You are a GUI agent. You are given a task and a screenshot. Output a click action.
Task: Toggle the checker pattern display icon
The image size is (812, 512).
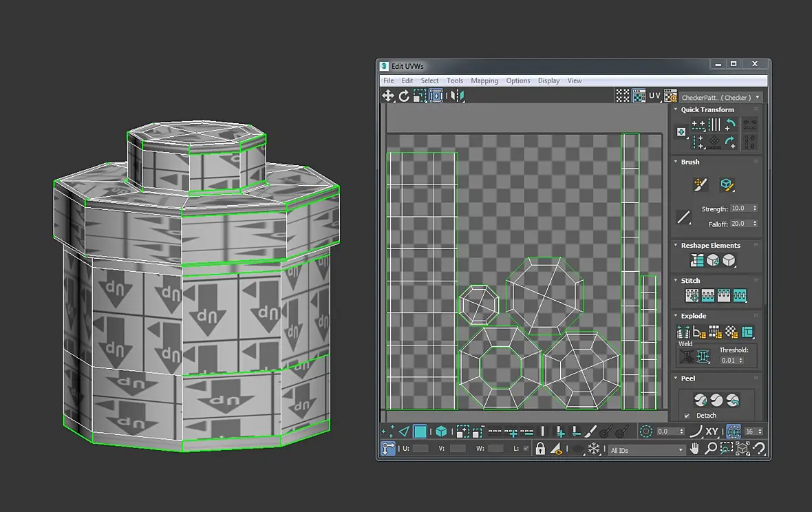pos(639,96)
